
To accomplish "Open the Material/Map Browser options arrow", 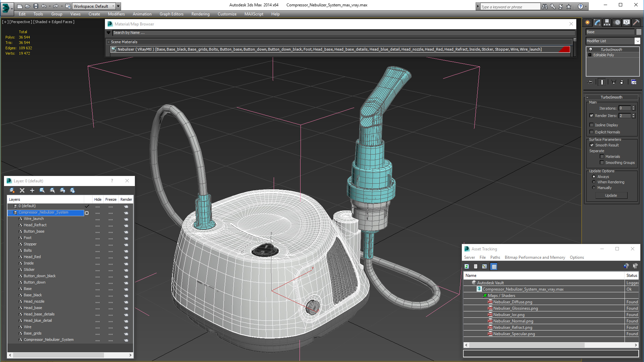I will click(x=108, y=33).
